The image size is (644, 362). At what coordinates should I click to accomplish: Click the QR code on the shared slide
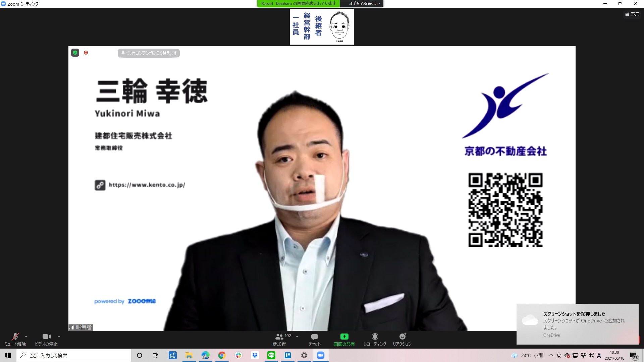(x=505, y=210)
